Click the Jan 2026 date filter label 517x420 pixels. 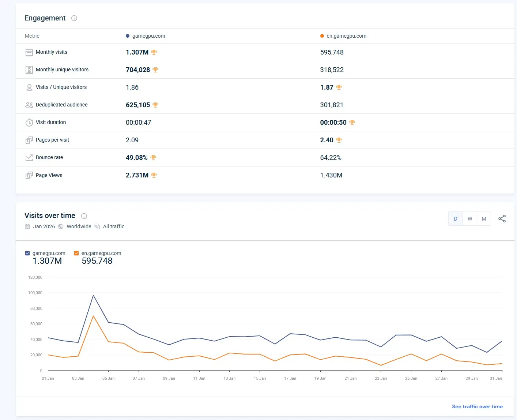44,226
